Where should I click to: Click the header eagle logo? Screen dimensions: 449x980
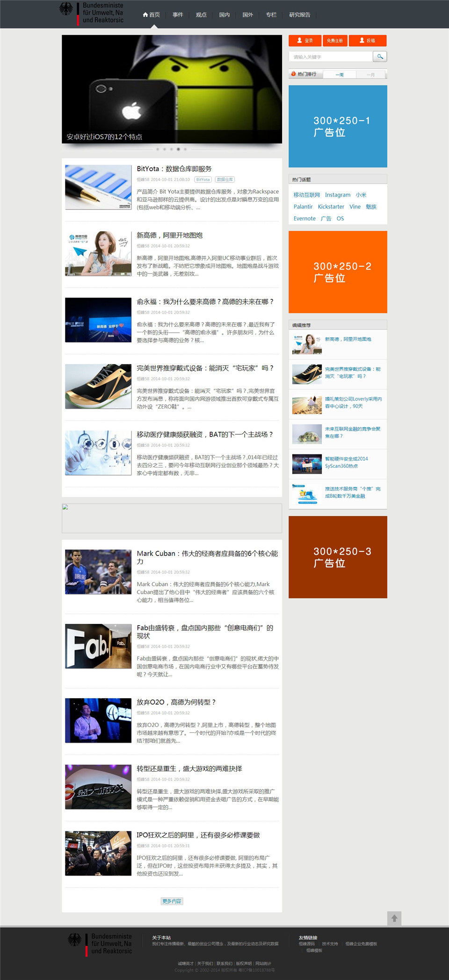[x=66, y=9]
